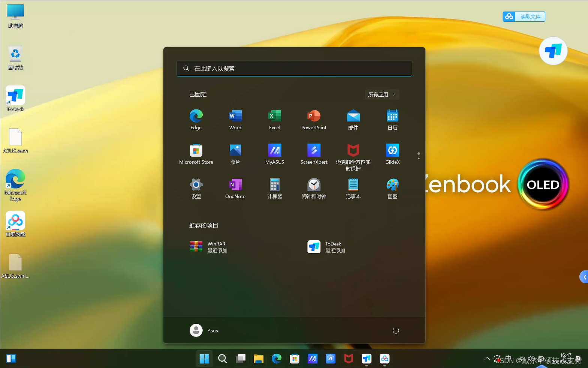Screen dimensions: 588x368
Task: Click the 在此键入以搜索 search box
Action: (294, 69)
